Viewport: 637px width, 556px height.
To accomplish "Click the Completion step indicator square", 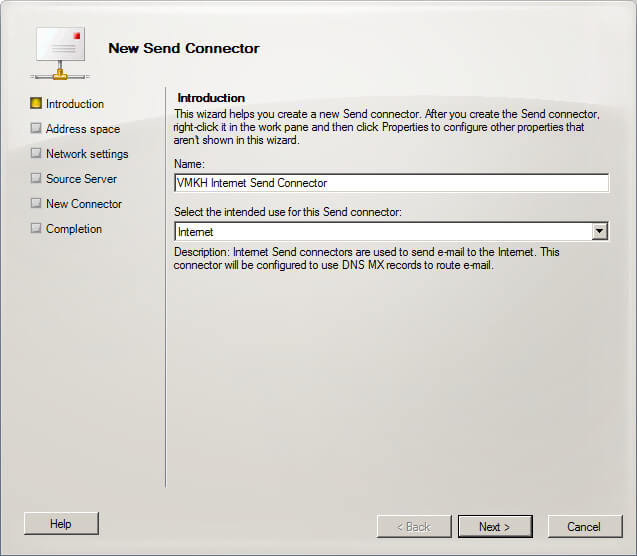I will [x=36, y=228].
